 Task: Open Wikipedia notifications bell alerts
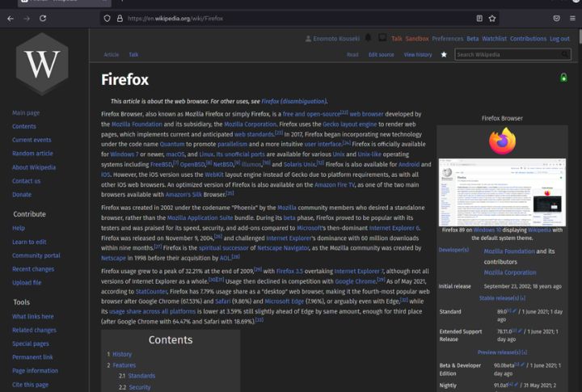[x=368, y=38]
